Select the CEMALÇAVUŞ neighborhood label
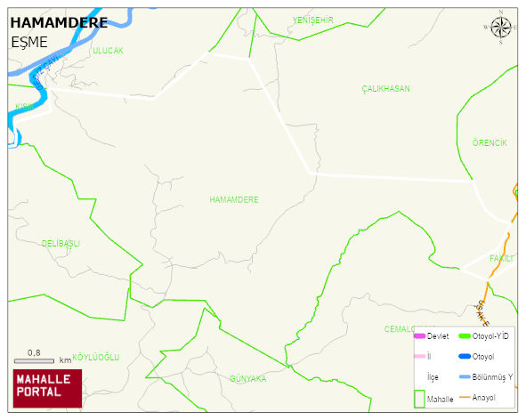 pos(400,328)
